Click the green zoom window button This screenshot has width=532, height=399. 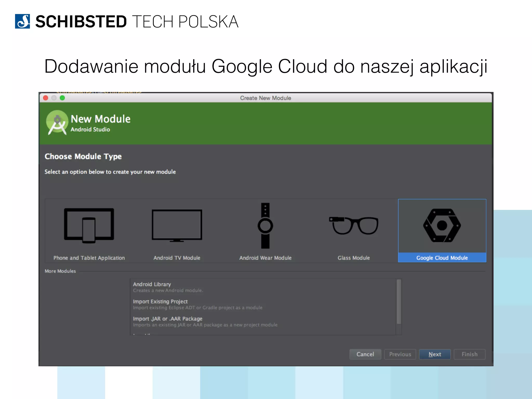tap(62, 98)
